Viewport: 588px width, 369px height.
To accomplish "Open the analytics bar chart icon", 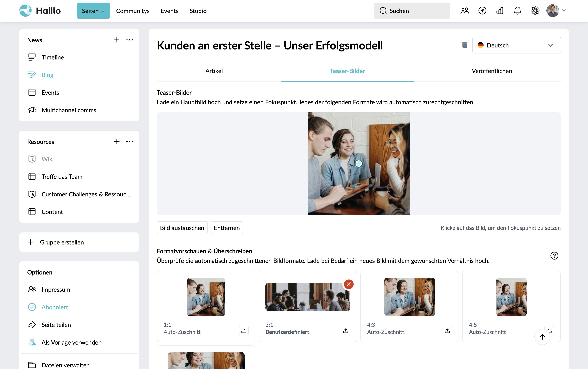I will pos(500,11).
